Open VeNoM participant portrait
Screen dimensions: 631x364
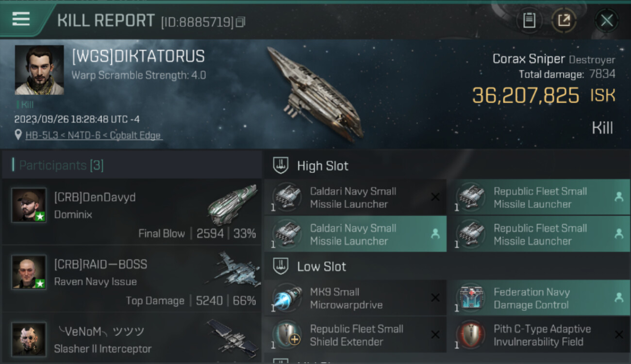[x=29, y=339]
